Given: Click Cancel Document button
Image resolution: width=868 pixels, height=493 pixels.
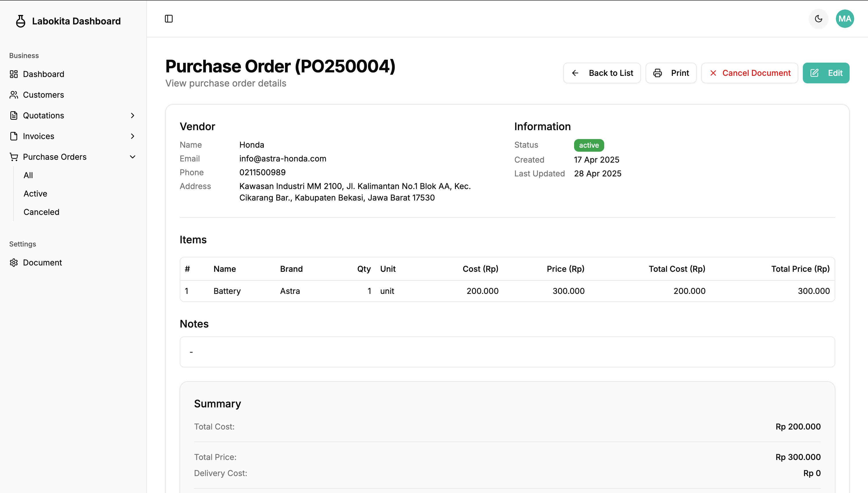Looking at the screenshot, I should [x=749, y=73].
